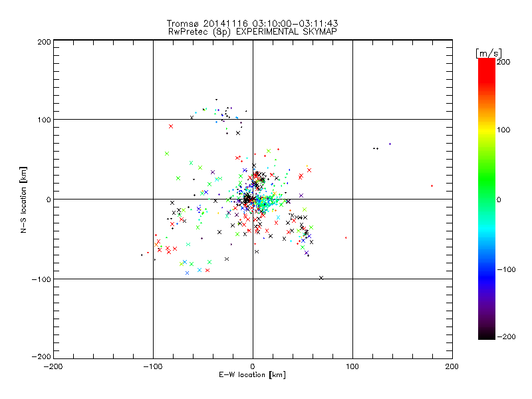Click the X-axis tick label '100'
Viewport: 532px width, 399px height.
click(x=352, y=366)
